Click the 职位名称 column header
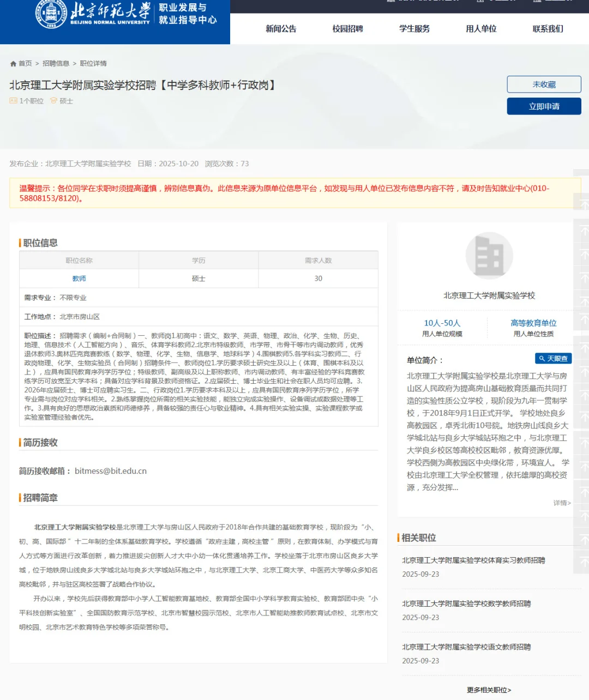Viewport: 589px width, 700px height. pyautogui.click(x=79, y=261)
